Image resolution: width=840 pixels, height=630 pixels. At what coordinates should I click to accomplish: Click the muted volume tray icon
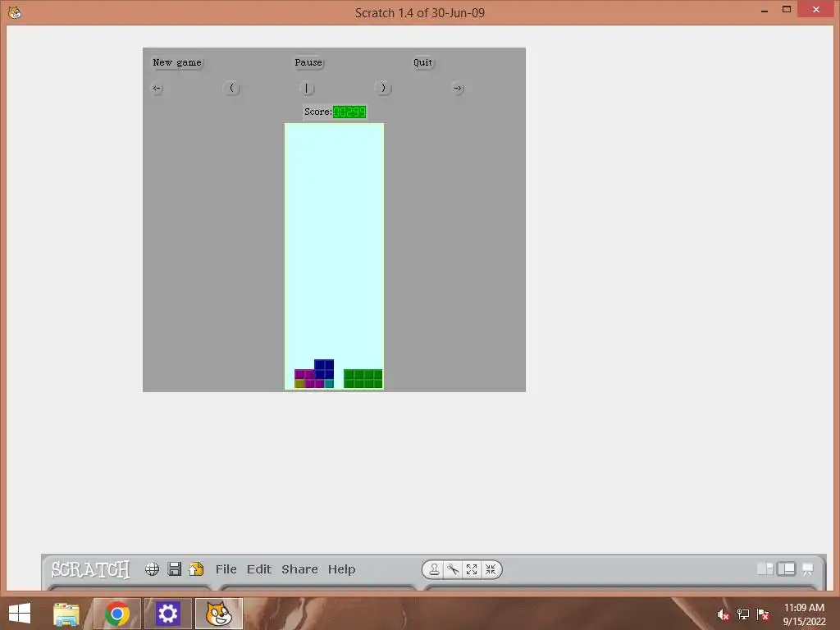(724, 614)
